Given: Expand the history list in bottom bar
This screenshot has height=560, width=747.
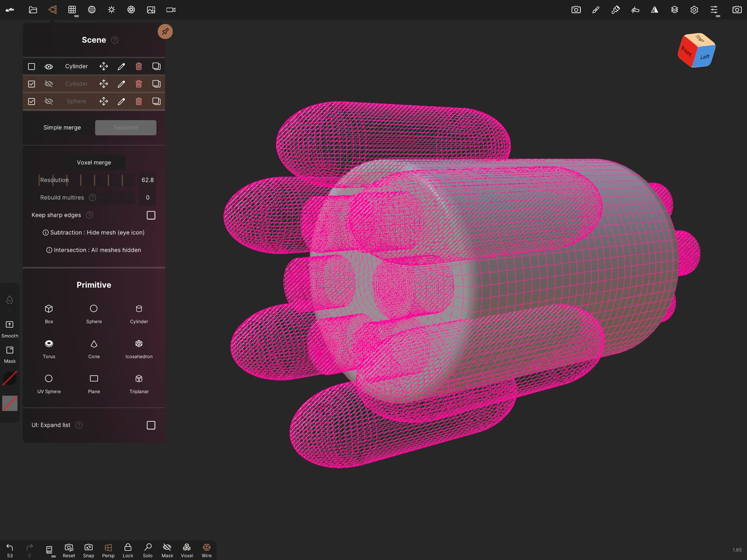Looking at the screenshot, I should click(49, 550).
